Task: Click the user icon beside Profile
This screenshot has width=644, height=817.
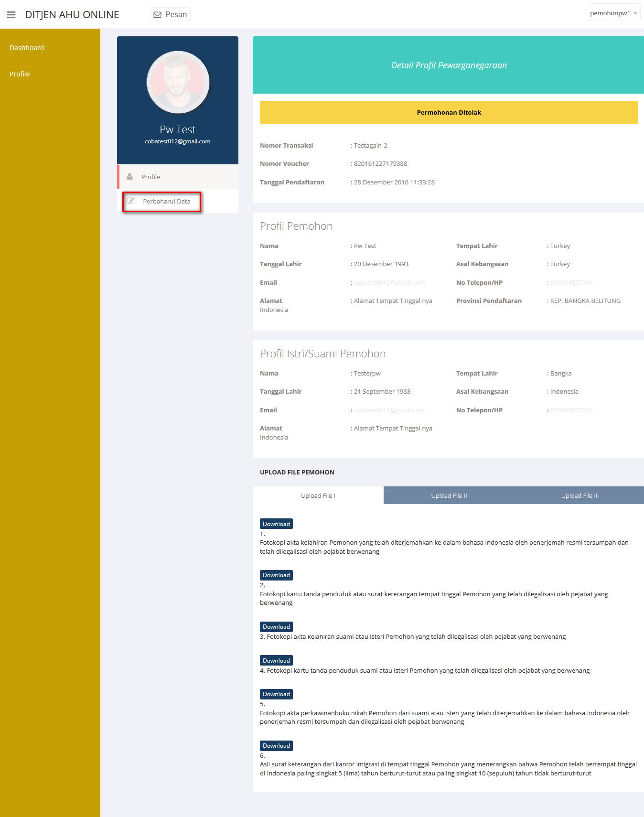Action: click(129, 177)
